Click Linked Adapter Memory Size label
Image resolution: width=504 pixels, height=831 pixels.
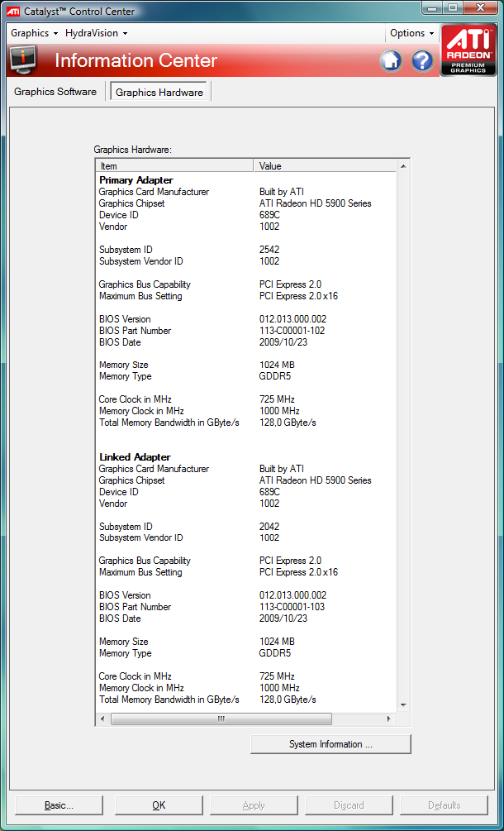(123, 642)
